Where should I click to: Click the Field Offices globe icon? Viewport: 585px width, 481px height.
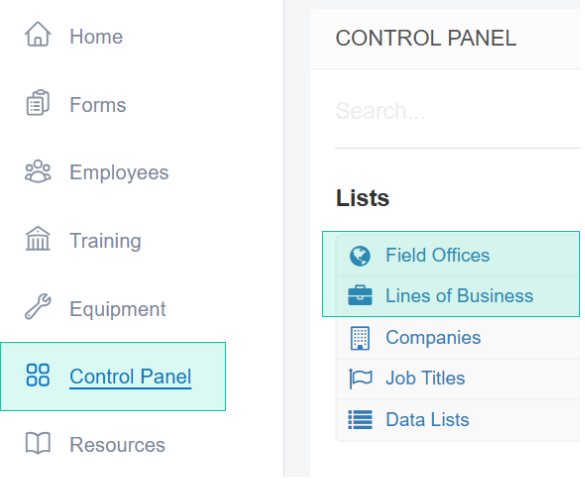(x=360, y=256)
